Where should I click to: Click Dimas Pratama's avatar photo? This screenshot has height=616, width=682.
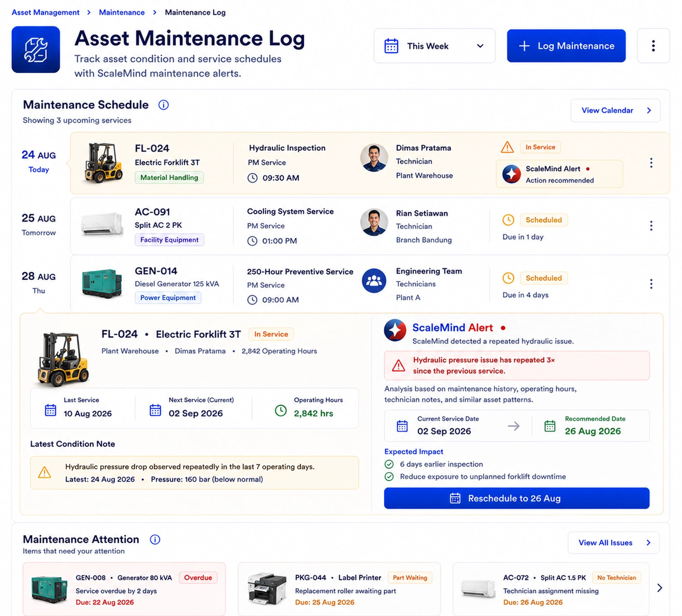[374, 158]
